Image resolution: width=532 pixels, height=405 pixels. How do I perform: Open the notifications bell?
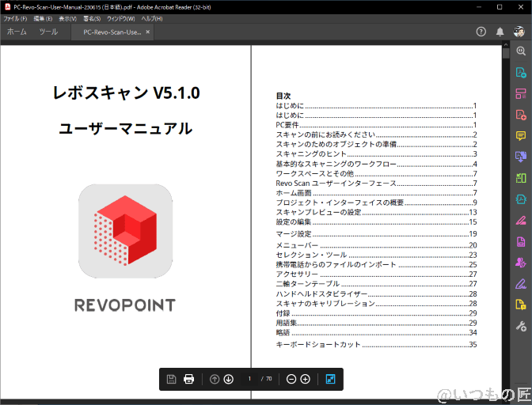click(500, 32)
